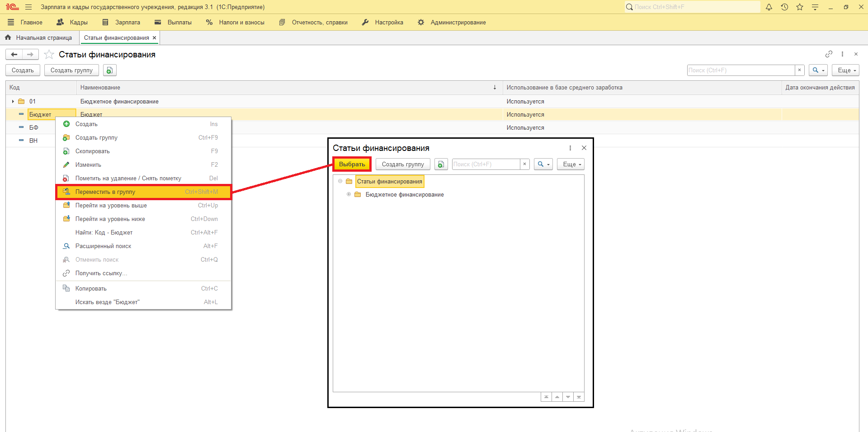The height and width of the screenshot is (432, 868).
Task: Choose Скопировать in context menu
Action: click(x=144, y=151)
